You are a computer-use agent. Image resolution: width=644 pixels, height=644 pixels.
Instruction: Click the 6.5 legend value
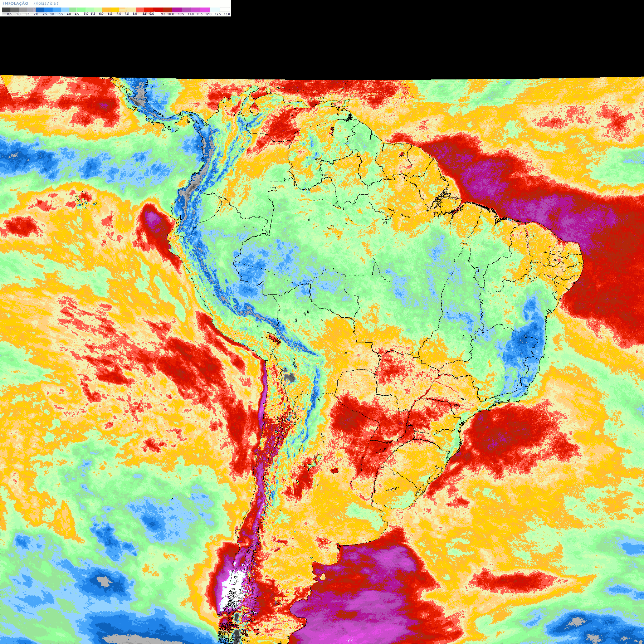coord(110,14)
